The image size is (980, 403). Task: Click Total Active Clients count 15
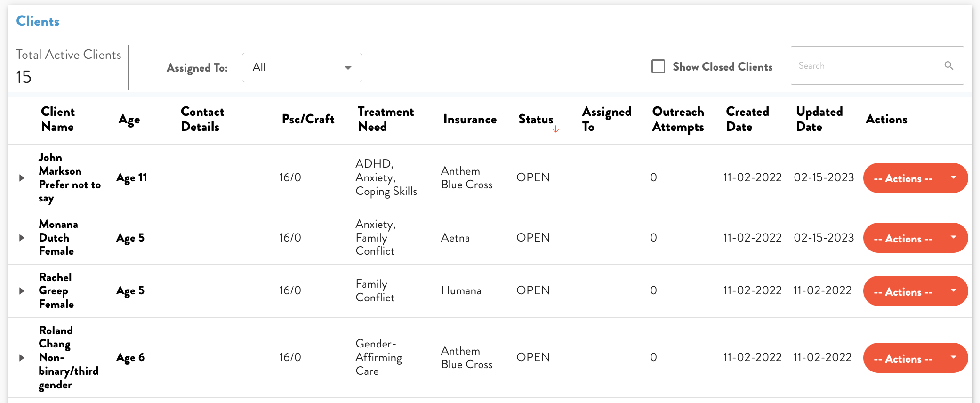(24, 77)
